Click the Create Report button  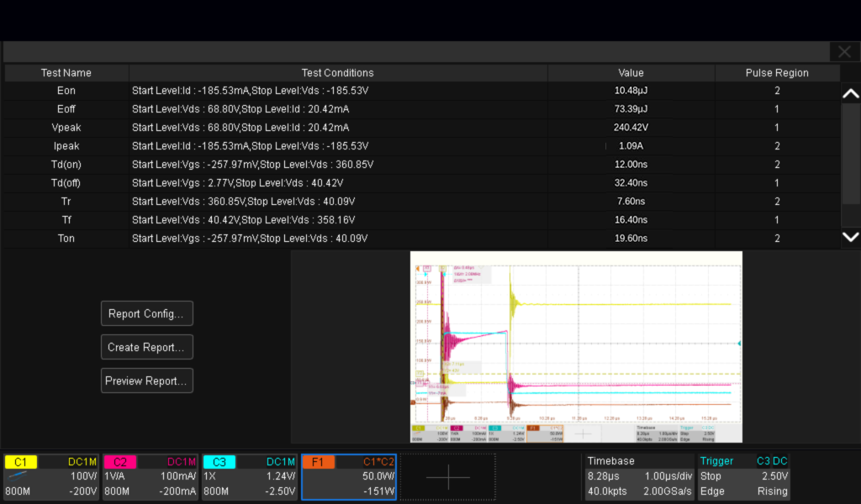[146, 347]
